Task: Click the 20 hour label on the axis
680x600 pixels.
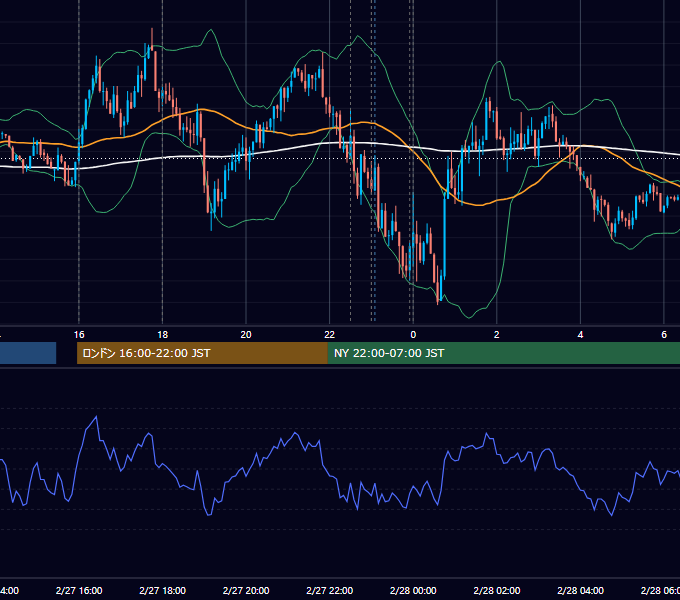Action: coord(246,335)
